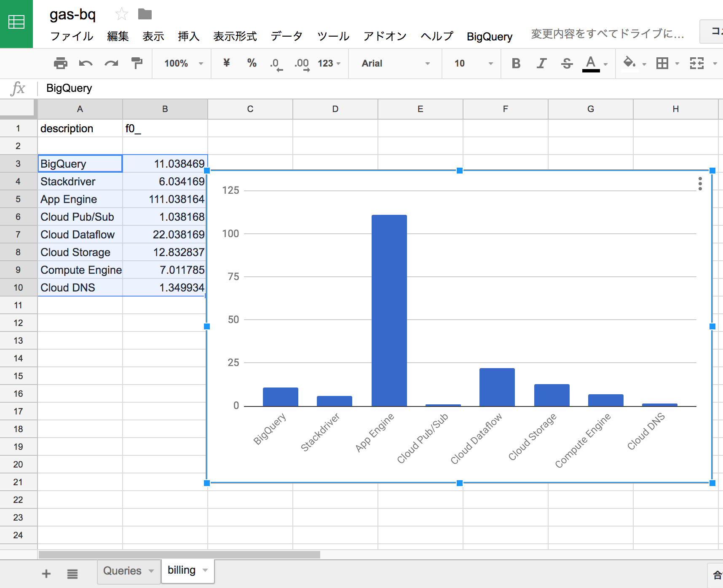Open the 表示 menu

pyautogui.click(x=153, y=36)
